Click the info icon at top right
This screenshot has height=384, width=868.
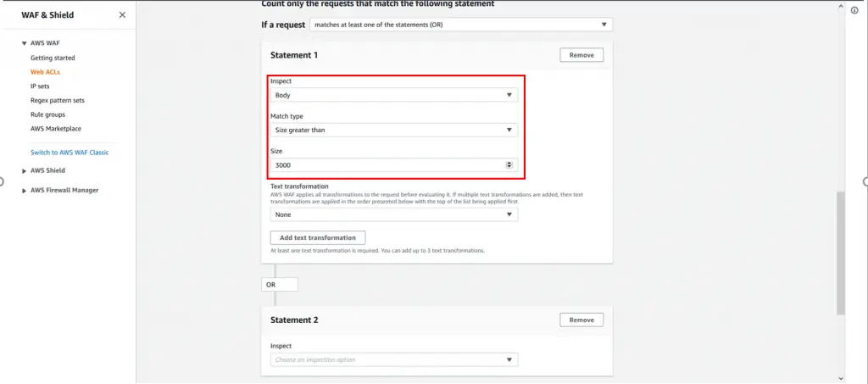[x=855, y=10]
